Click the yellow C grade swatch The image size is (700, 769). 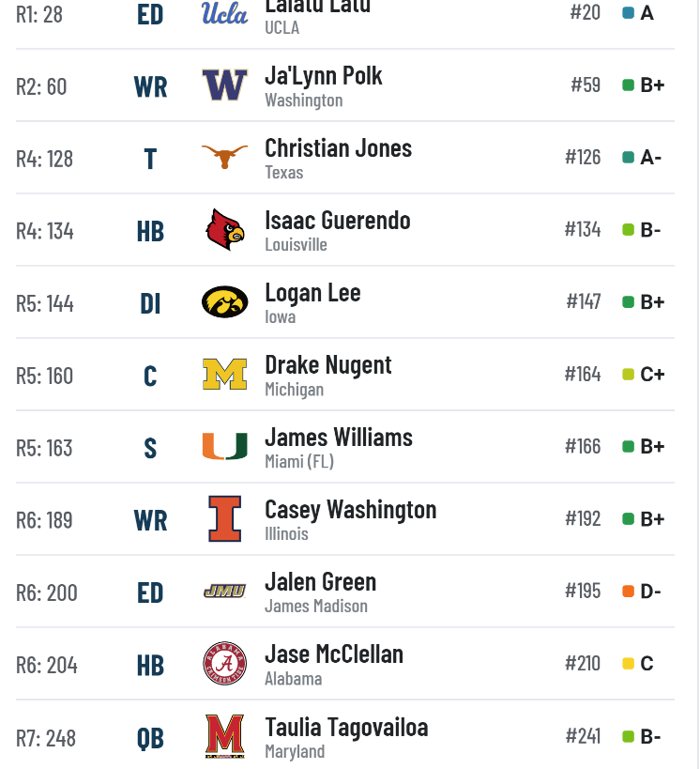pyautogui.click(x=629, y=664)
